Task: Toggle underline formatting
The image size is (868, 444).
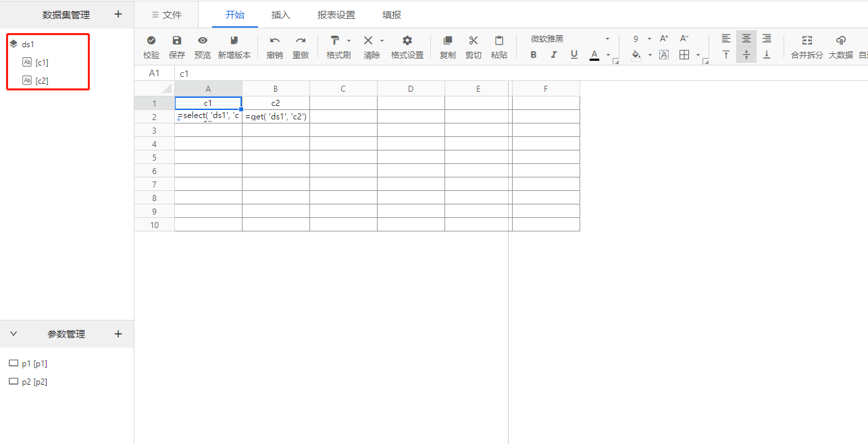Action: [574, 55]
